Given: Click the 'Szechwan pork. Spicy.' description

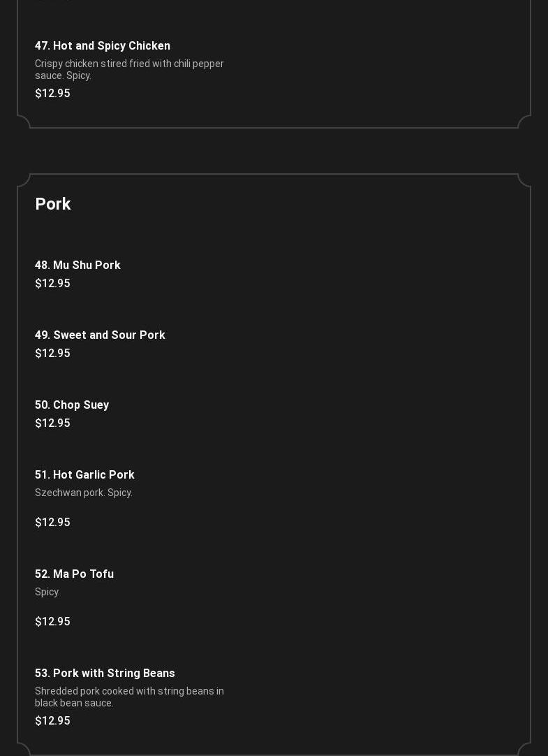Looking at the screenshot, I should (84, 493).
